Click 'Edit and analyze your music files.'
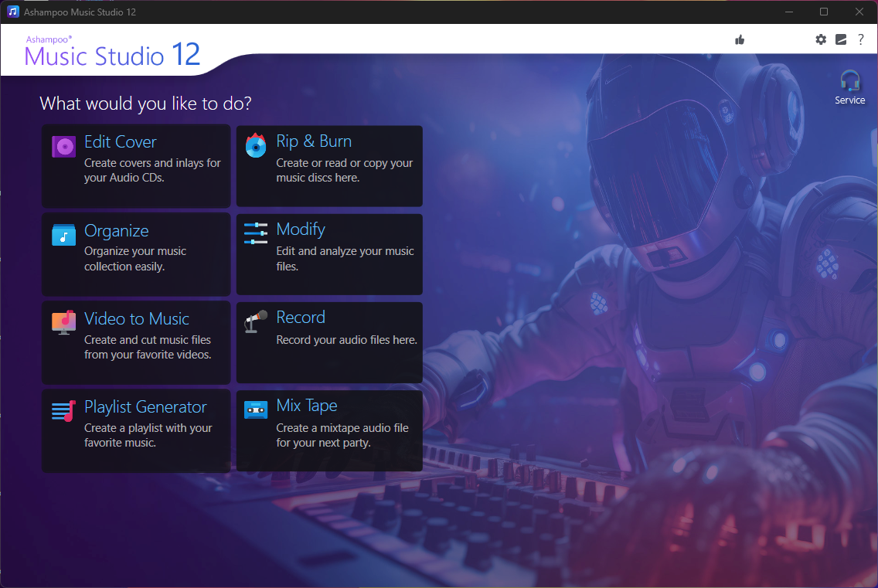Image resolution: width=878 pixels, height=588 pixels. (x=345, y=259)
